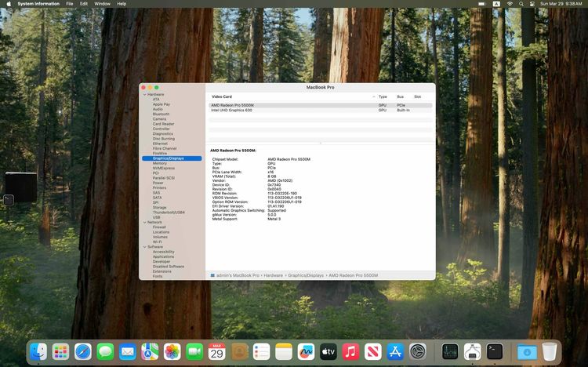Select Ethernet in the sidebar
This screenshot has height=367, width=588.
[160, 144]
